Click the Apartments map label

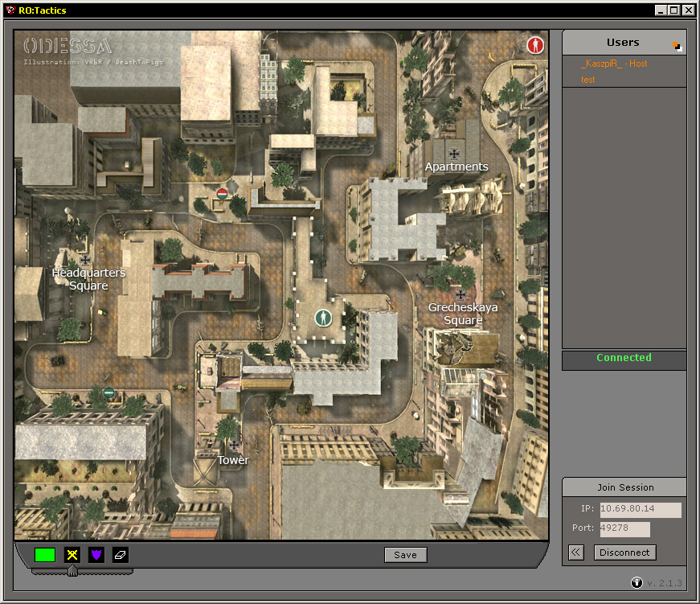(x=456, y=166)
